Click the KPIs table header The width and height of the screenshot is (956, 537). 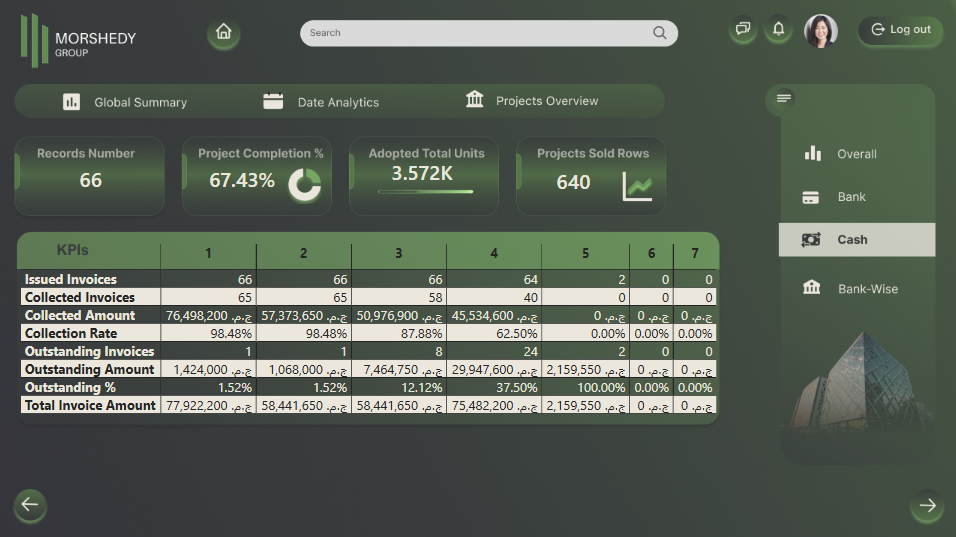[x=73, y=250]
